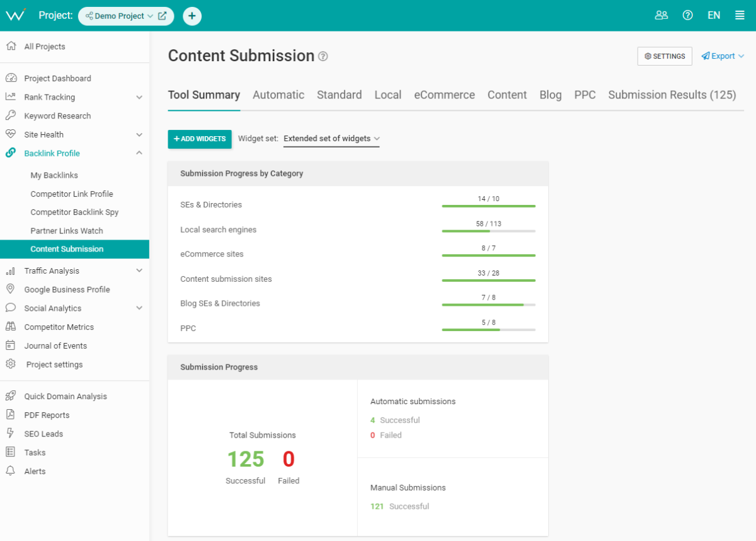Open the user accounts icon in header

click(x=661, y=16)
